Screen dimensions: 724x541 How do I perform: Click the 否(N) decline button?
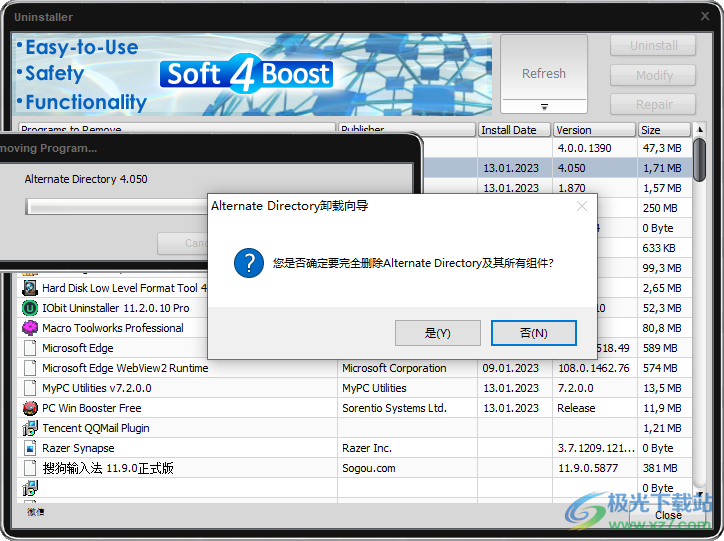point(533,333)
